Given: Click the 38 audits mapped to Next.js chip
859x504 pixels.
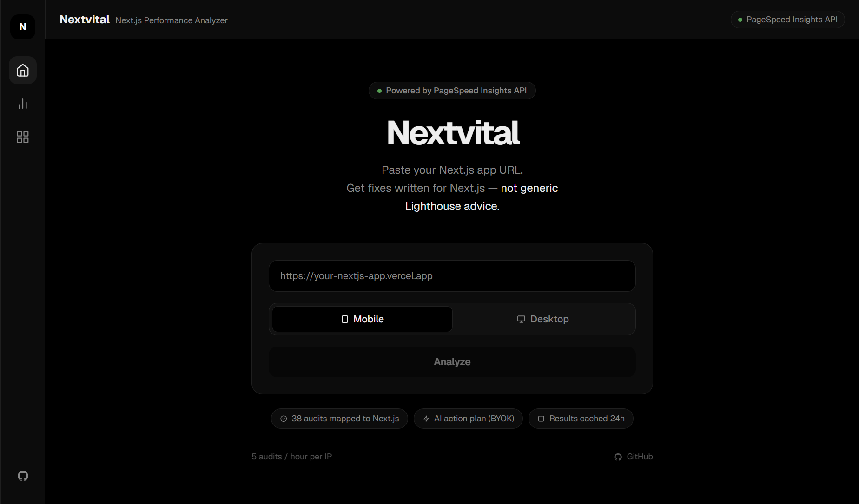Looking at the screenshot, I should click(x=339, y=419).
